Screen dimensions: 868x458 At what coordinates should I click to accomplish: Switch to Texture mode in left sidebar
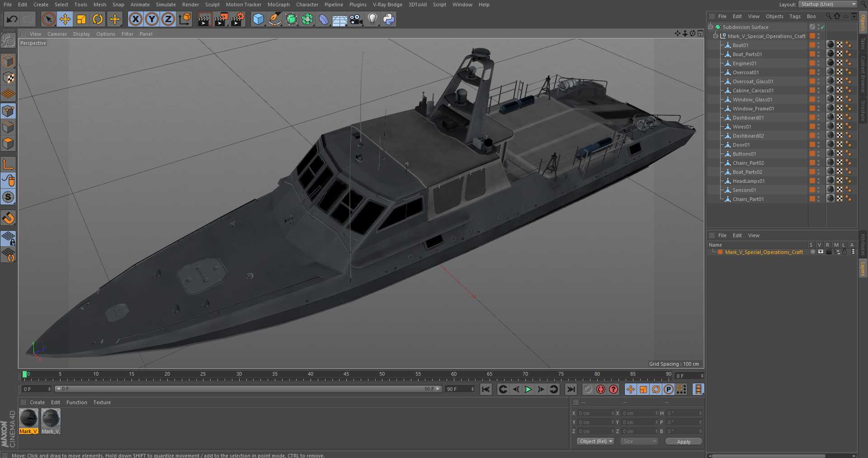8,78
